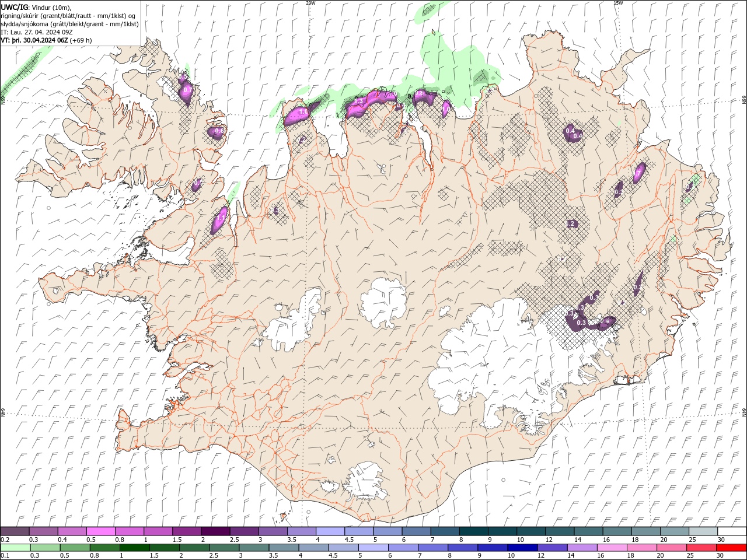Image resolution: width=747 pixels, height=560 pixels.
Task: Click the "0.2" value label under upper legend row
Action: point(5,540)
